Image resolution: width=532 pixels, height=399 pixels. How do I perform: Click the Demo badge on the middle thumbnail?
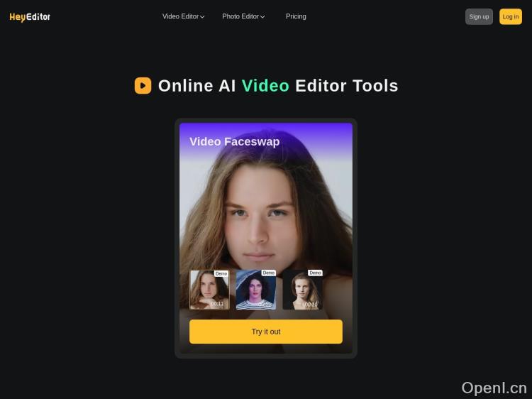(268, 273)
